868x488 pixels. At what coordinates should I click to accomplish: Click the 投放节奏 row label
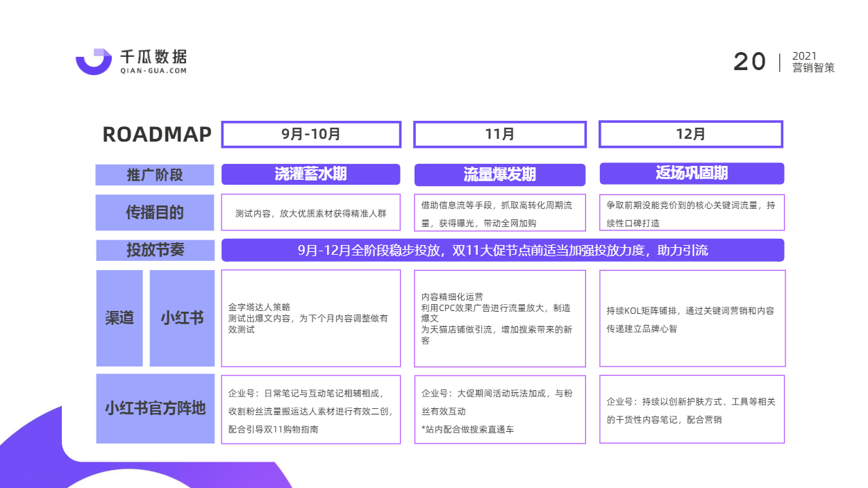click(x=155, y=250)
